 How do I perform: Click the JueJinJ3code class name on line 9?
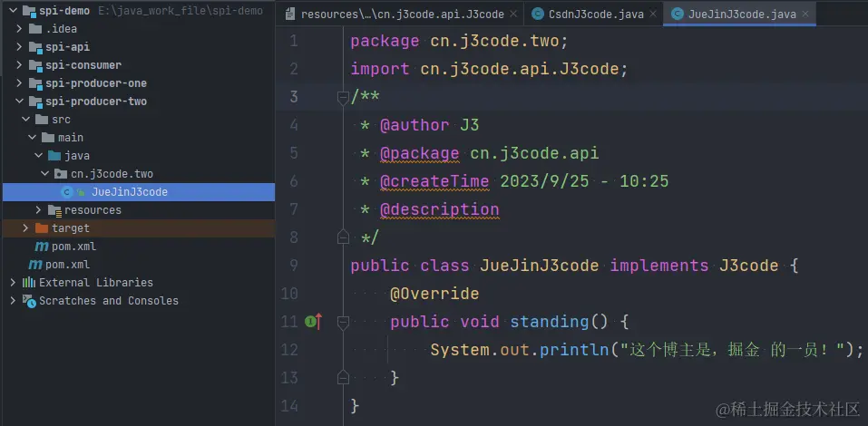[539, 266]
